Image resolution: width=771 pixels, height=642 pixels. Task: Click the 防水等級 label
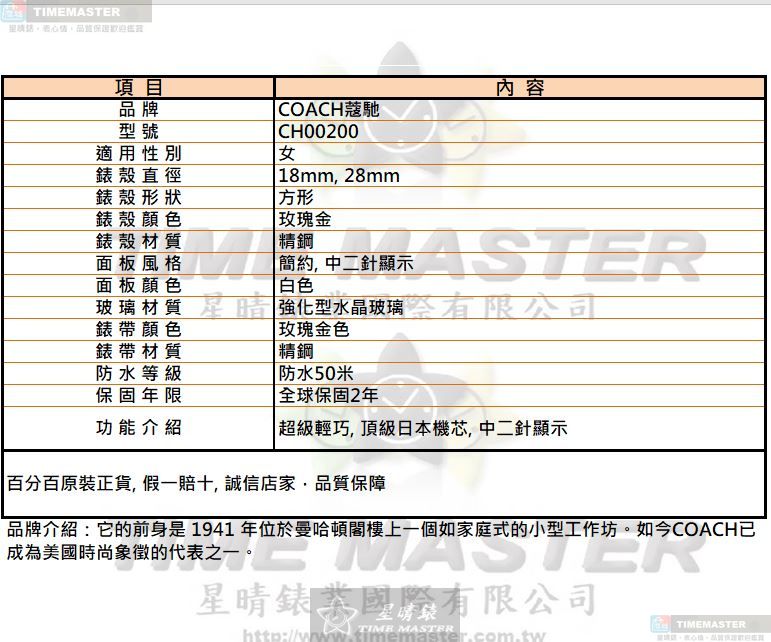point(138,373)
